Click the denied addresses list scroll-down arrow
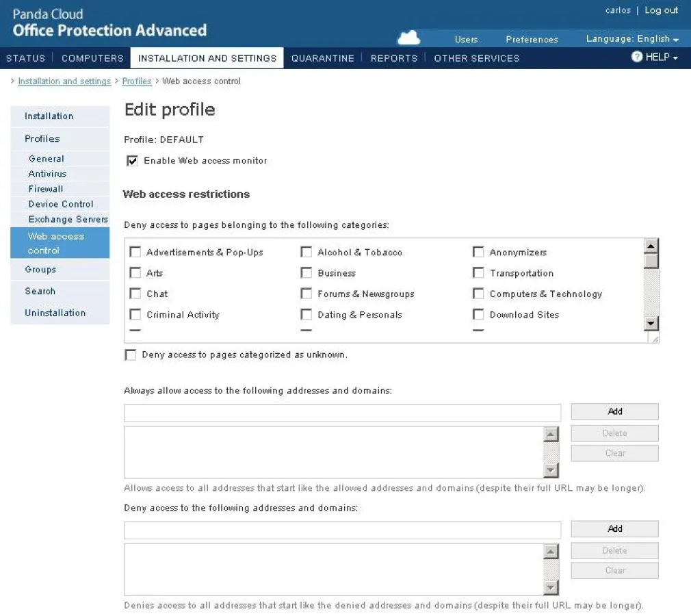Screen dimensions: 691x616 pyautogui.click(x=551, y=587)
